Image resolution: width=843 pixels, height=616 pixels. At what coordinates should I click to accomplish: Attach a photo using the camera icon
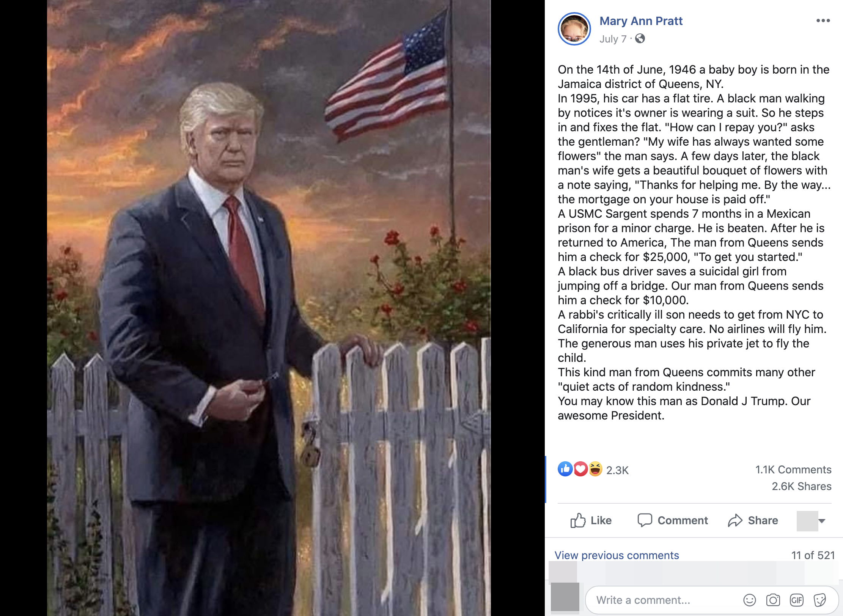coord(773,600)
